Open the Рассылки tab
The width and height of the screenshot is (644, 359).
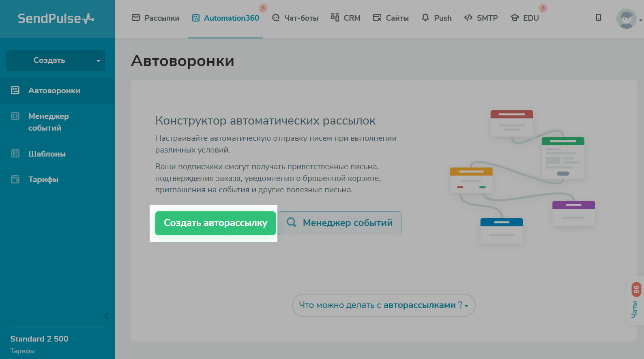(x=156, y=18)
